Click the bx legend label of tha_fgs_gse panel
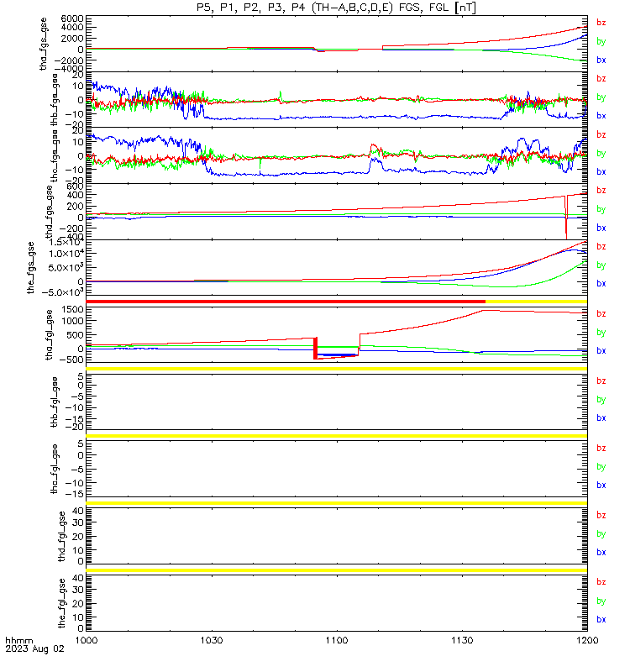This screenshot has width=630, height=672. coord(601,60)
